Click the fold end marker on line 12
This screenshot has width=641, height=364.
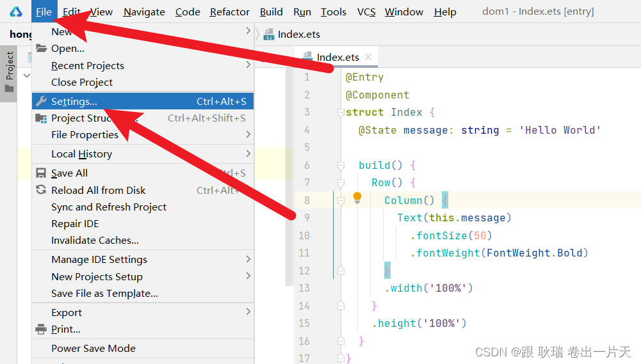coord(341,271)
